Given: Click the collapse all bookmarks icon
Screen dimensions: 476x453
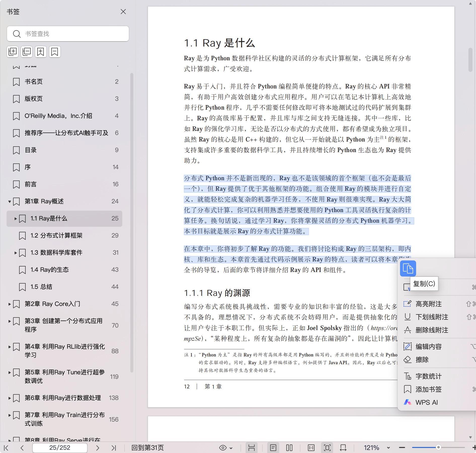Looking at the screenshot, I should pos(27,52).
